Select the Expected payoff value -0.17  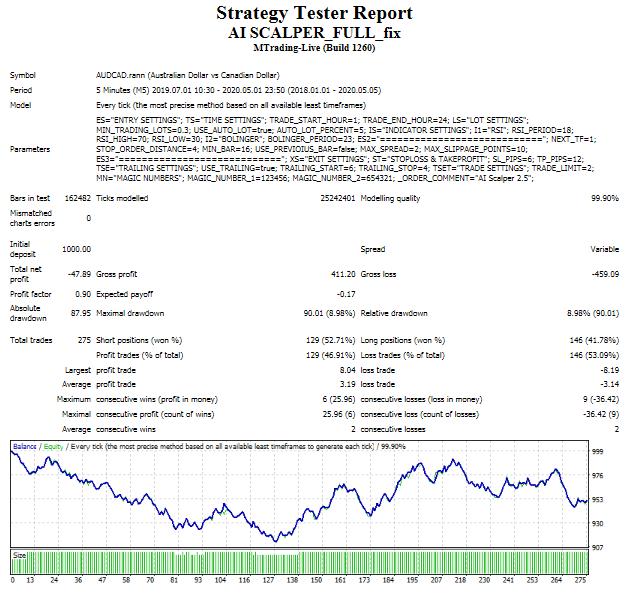click(x=346, y=294)
